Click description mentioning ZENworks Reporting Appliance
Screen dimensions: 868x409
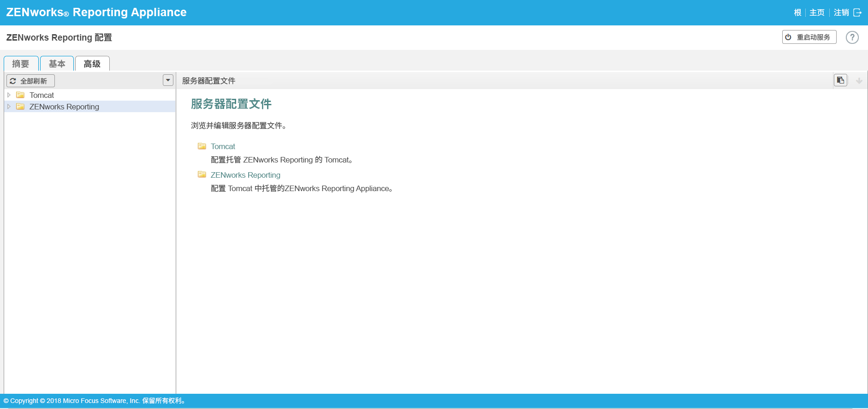tap(302, 188)
